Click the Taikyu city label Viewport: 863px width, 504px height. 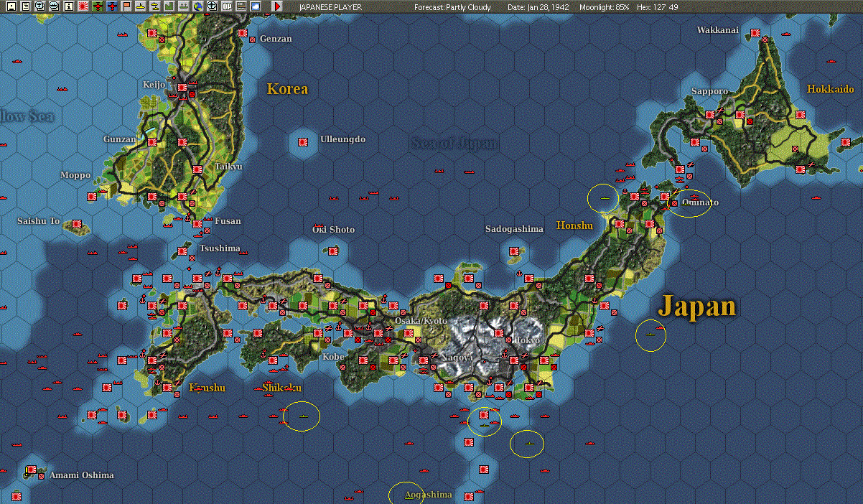[229, 167]
